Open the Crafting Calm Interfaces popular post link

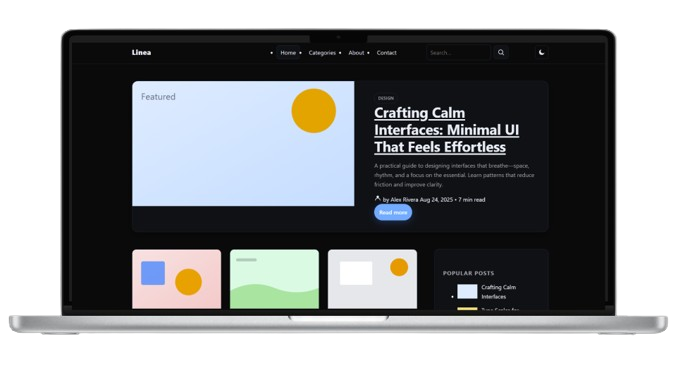tap(498, 292)
